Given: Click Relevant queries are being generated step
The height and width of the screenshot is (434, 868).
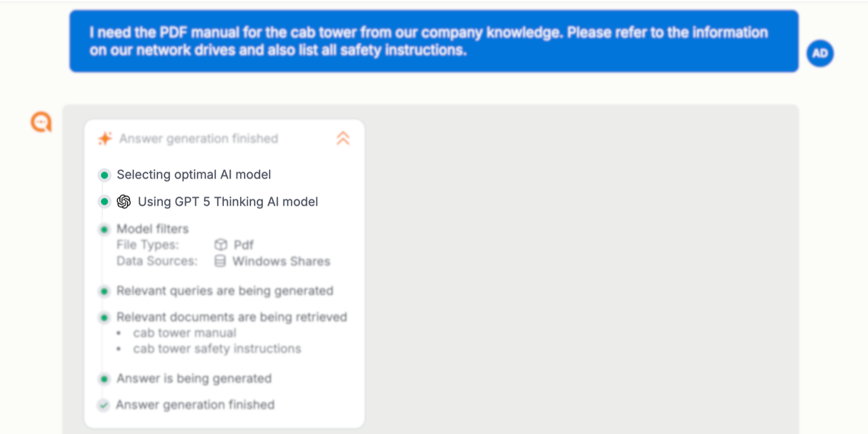Looking at the screenshot, I should tap(225, 291).
